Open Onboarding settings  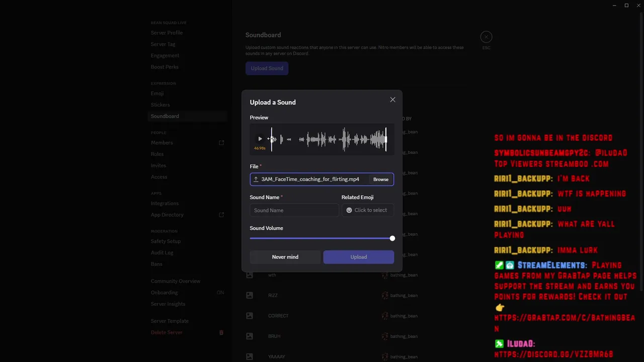164,293
